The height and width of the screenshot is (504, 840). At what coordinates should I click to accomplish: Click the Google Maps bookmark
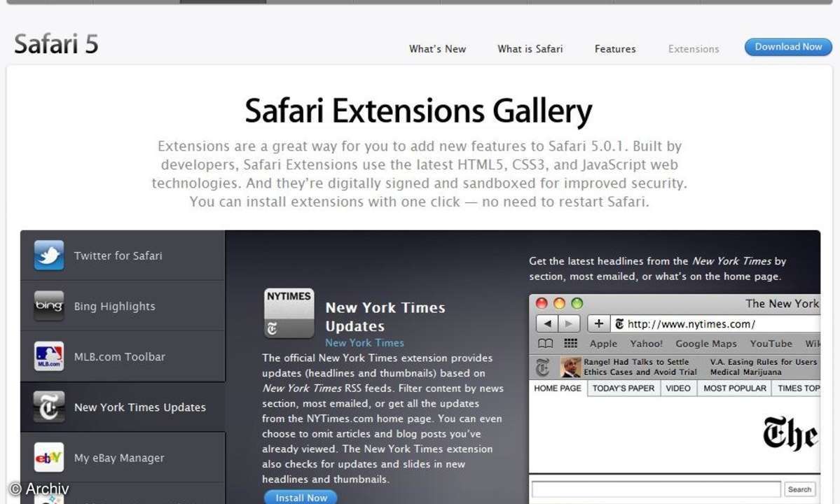pyautogui.click(x=706, y=344)
